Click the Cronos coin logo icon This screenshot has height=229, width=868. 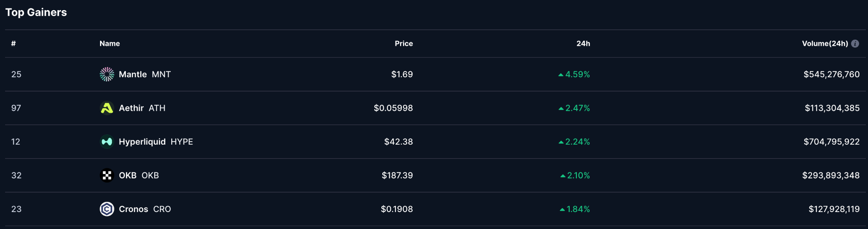(x=107, y=209)
